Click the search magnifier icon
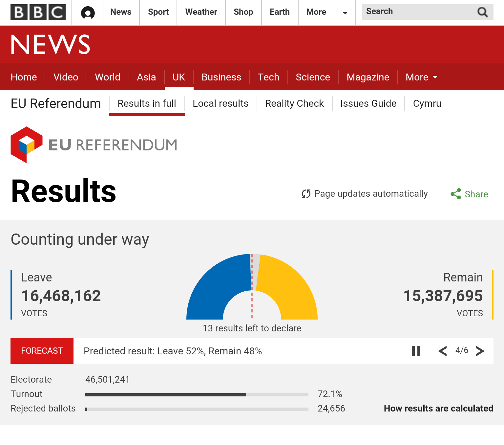This screenshot has width=504, height=445. 482,12
